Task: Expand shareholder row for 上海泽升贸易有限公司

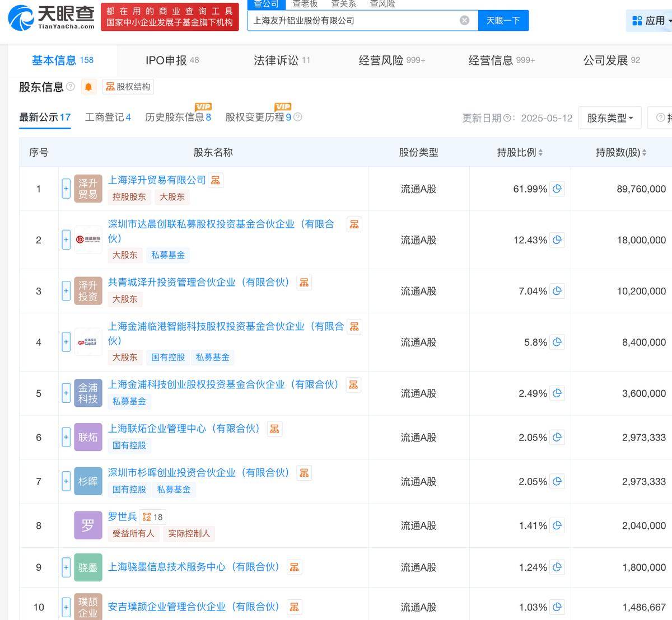Action: (x=66, y=189)
